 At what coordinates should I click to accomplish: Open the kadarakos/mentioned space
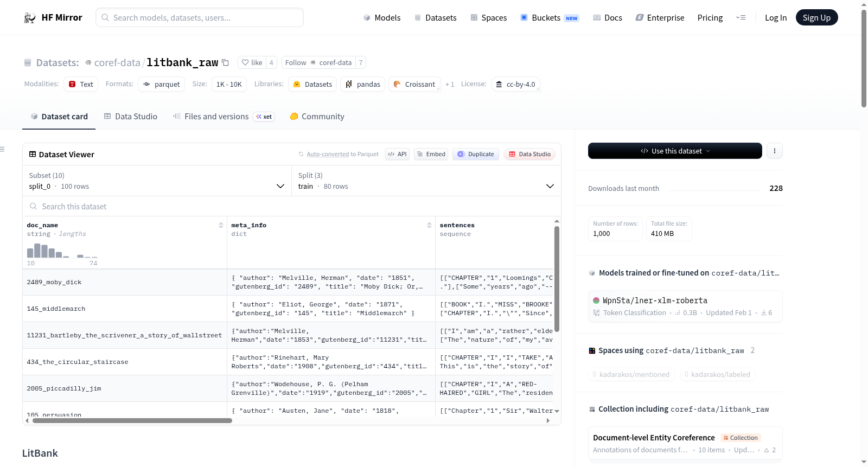coord(631,374)
